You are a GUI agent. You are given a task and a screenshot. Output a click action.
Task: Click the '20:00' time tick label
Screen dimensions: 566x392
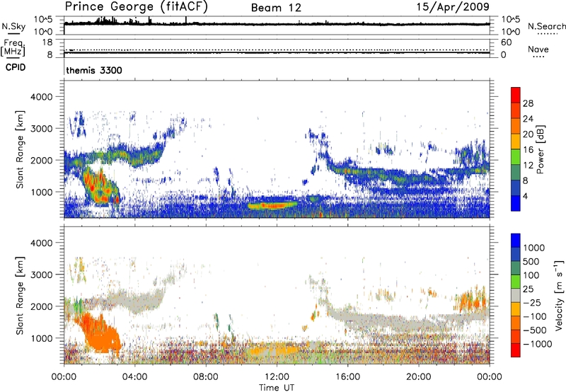(418, 377)
